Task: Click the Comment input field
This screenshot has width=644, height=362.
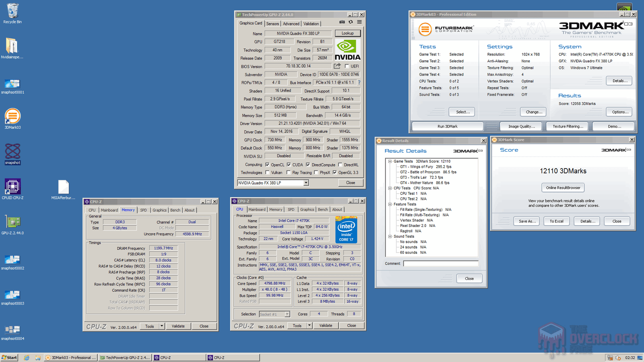Action: pyautogui.click(x=441, y=263)
